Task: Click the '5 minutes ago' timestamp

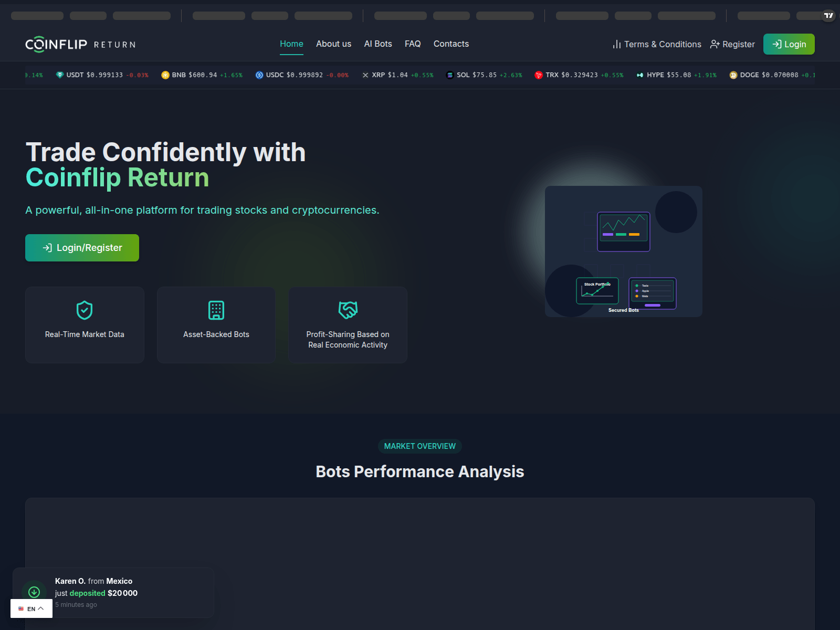Action: pos(76,605)
